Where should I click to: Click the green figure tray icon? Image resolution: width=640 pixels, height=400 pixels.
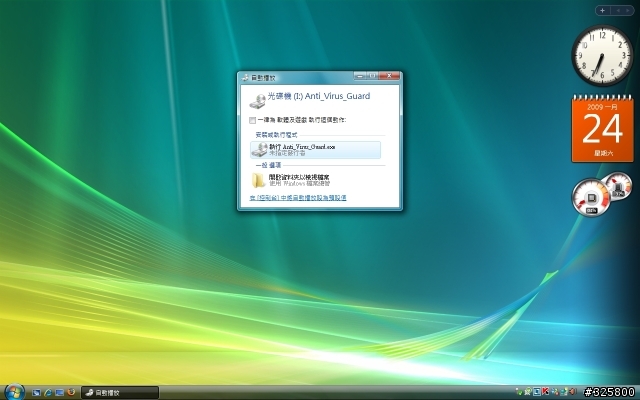point(528,392)
